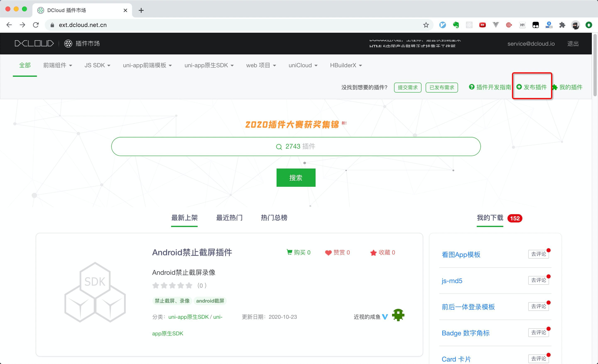Expand the JS SDK dropdown
The width and height of the screenshot is (598, 364).
tap(97, 66)
